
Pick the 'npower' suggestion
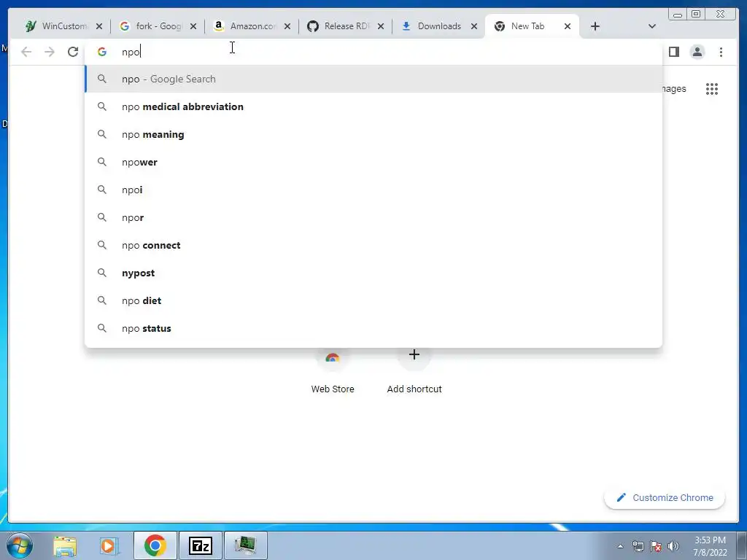(x=373, y=162)
